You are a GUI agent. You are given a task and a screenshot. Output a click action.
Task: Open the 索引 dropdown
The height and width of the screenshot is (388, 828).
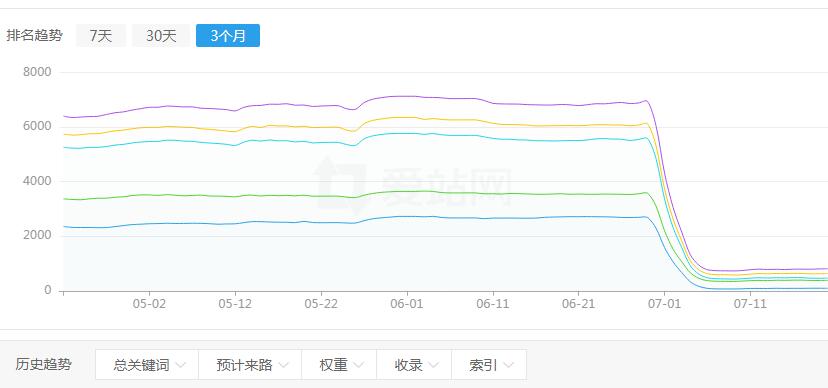489,364
